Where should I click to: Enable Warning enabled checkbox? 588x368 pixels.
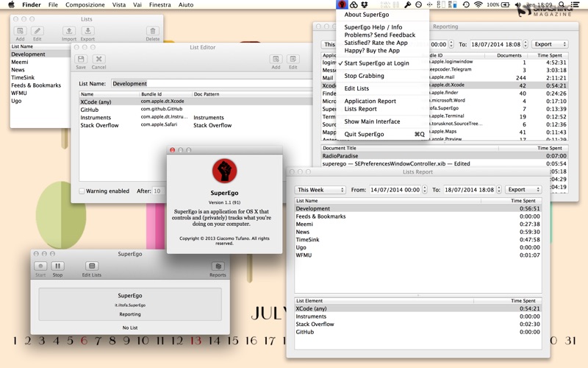click(x=82, y=191)
